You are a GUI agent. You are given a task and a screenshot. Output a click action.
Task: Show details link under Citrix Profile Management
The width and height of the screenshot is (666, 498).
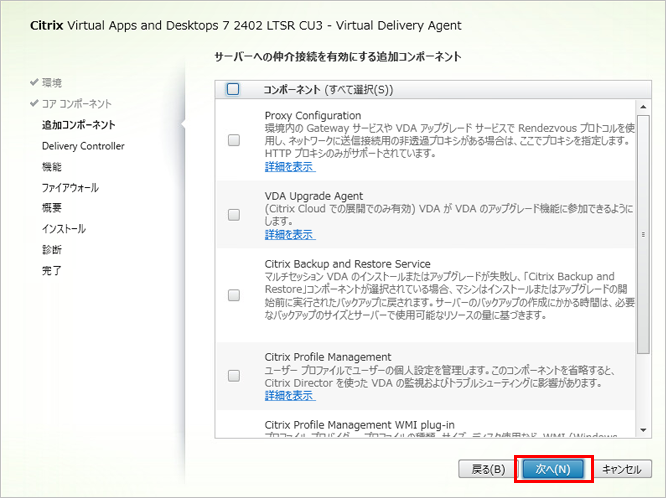[x=289, y=396]
